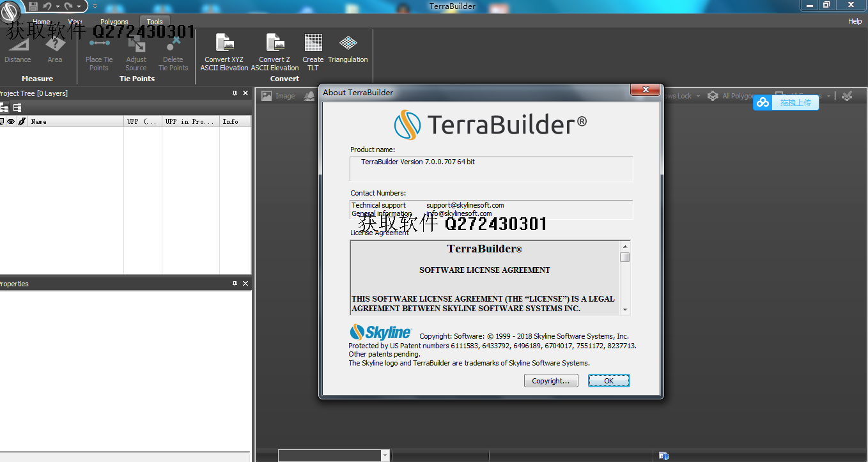
Task: Switch to the View ribbon tab
Action: point(75,22)
